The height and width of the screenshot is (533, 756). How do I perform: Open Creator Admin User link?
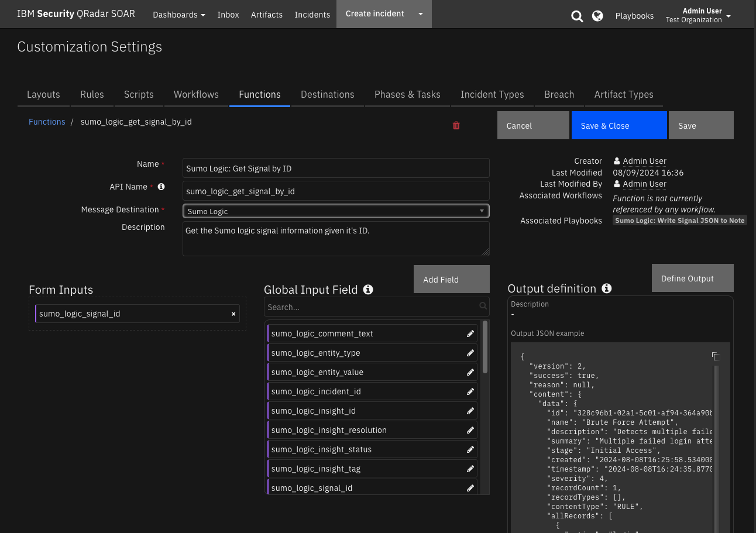644,161
